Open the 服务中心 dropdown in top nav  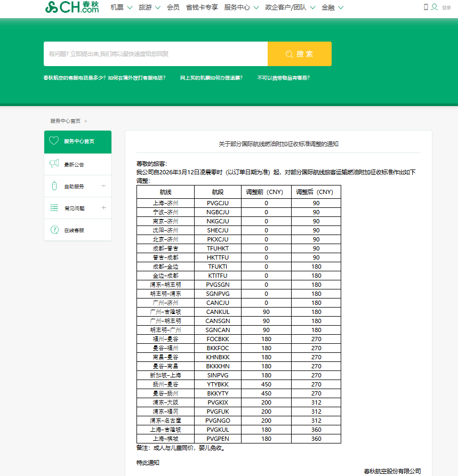pyautogui.click(x=241, y=7)
